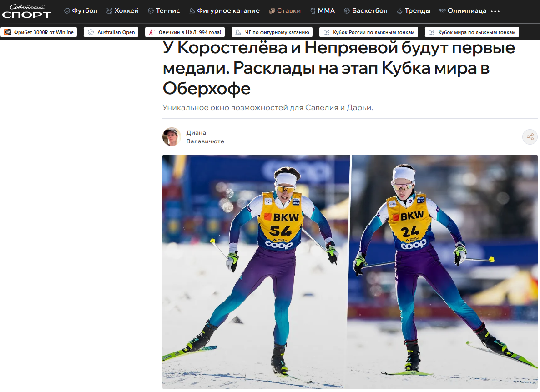Open Кубок России по лыжным гонкам tag
The height and width of the screenshot is (392, 540).
click(369, 32)
